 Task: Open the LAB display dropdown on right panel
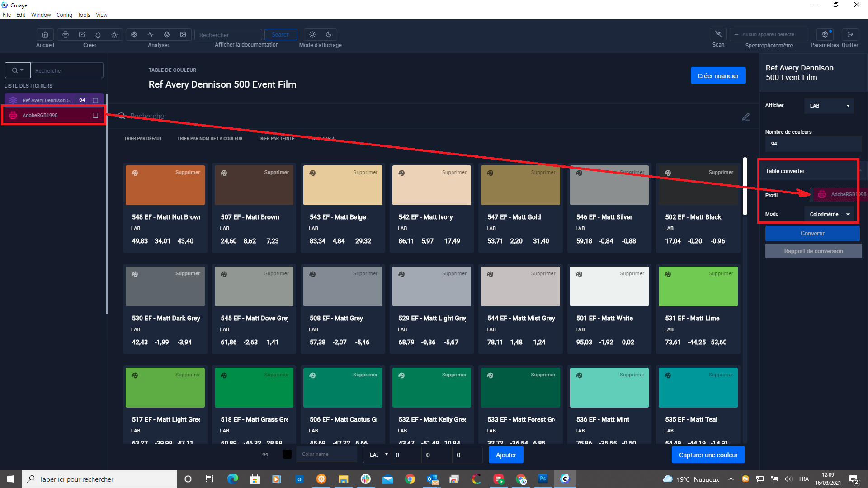829,105
